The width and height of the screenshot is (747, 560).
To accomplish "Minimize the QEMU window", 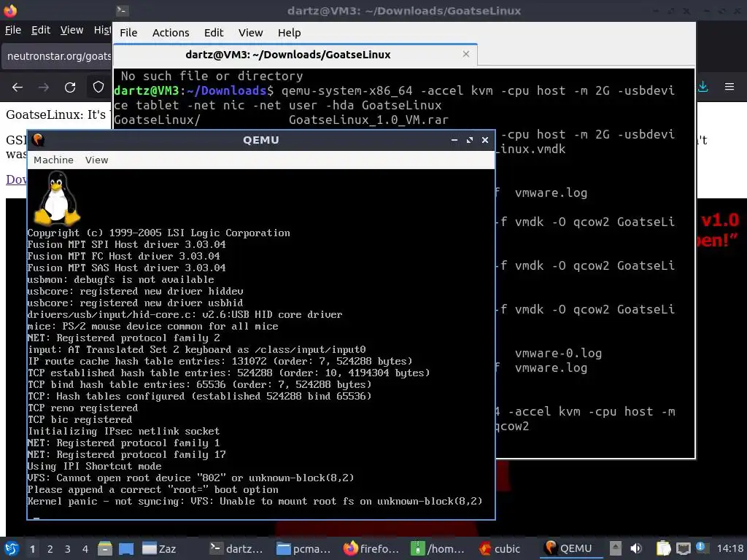I will 454,140.
